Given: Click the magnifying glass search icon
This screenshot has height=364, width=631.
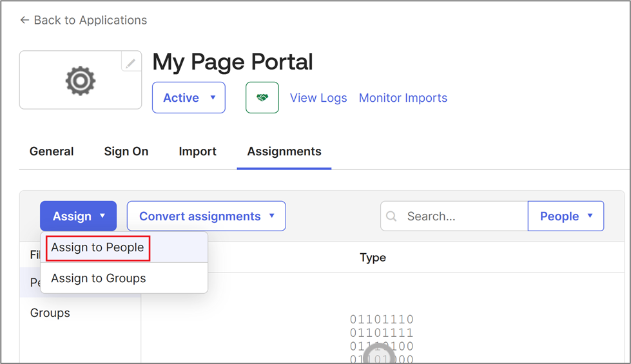Looking at the screenshot, I should (x=391, y=216).
